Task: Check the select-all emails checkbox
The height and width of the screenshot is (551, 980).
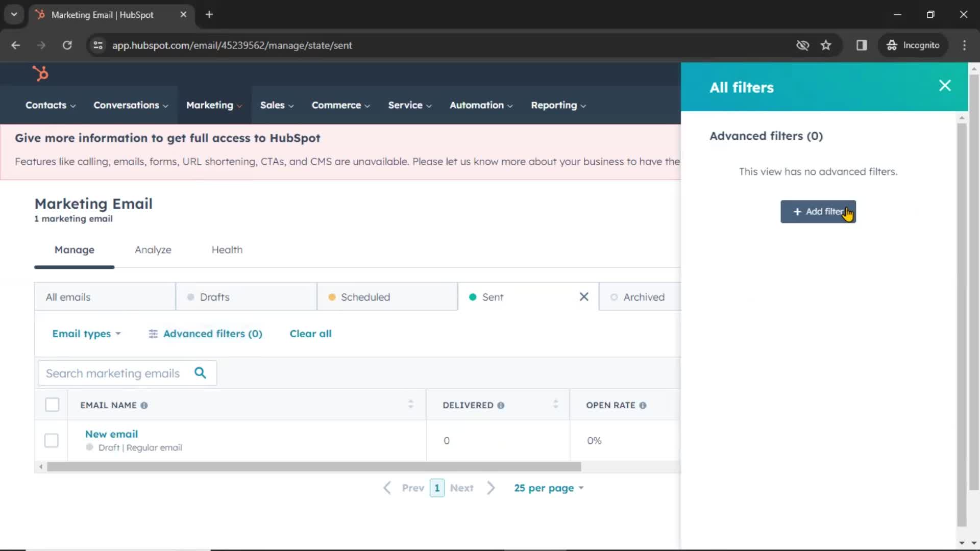Action: [52, 405]
